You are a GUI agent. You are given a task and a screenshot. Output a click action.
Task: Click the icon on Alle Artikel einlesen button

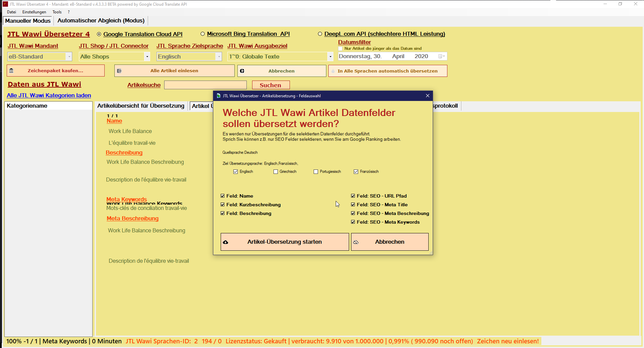[119, 71]
